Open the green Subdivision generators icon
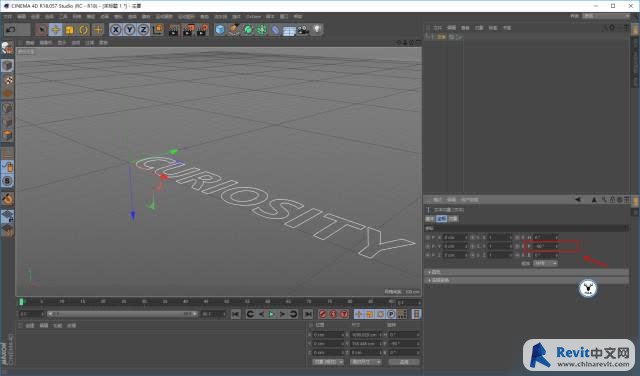640x376 pixels. click(x=248, y=29)
